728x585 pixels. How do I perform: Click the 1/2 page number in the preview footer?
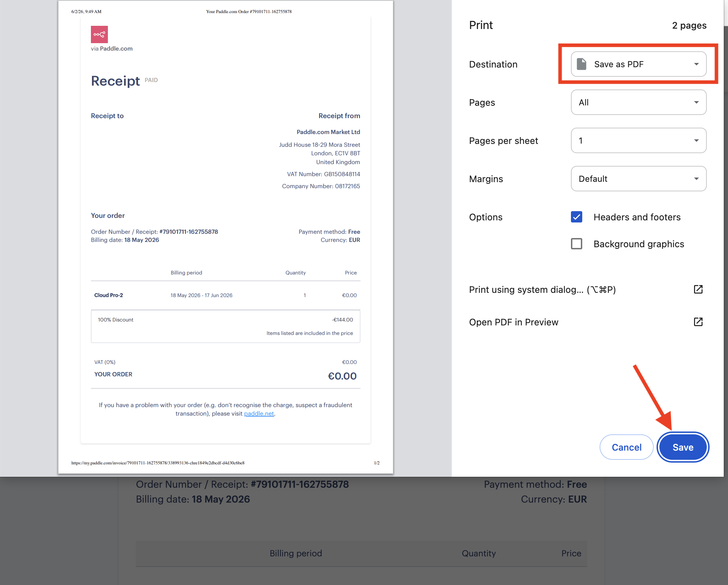pyautogui.click(x=377, y=463)
